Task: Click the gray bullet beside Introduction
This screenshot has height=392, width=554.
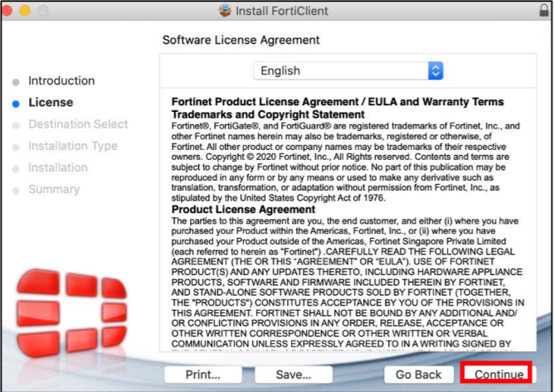Action: pyautogui.click(x=16, y=82)
